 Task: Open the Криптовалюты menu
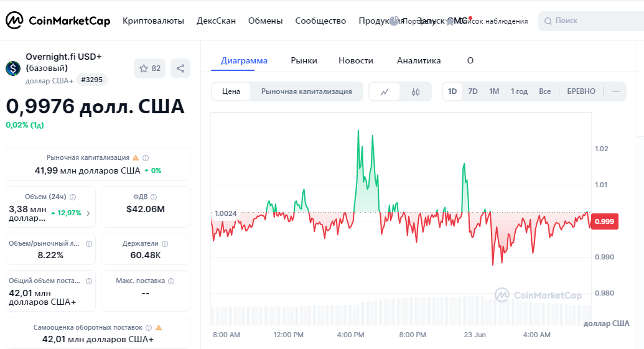(153, 21)
